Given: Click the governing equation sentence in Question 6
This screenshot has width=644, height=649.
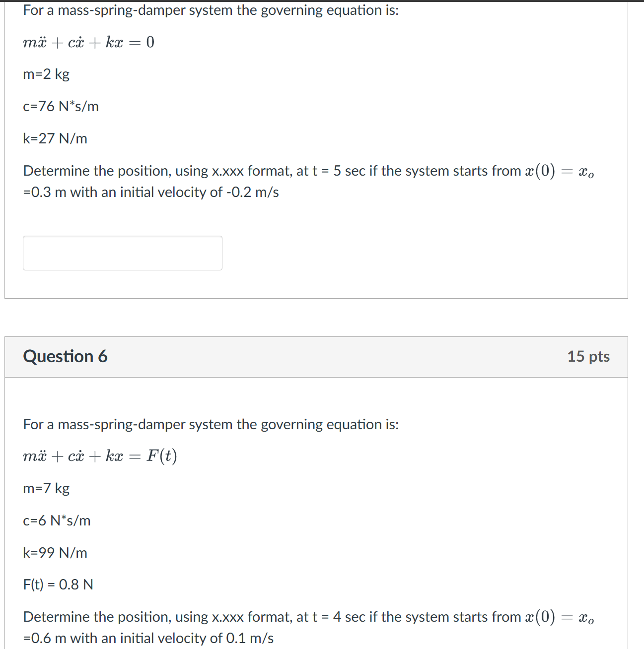Looking at the screenshot, I should tap(211, 424).
